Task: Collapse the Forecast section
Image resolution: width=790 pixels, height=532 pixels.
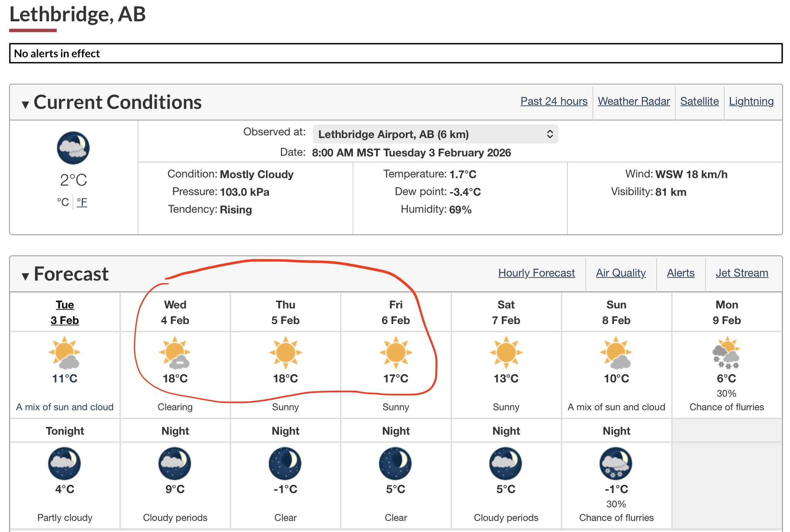Action: pyautogui.click(x=25, y=275)
